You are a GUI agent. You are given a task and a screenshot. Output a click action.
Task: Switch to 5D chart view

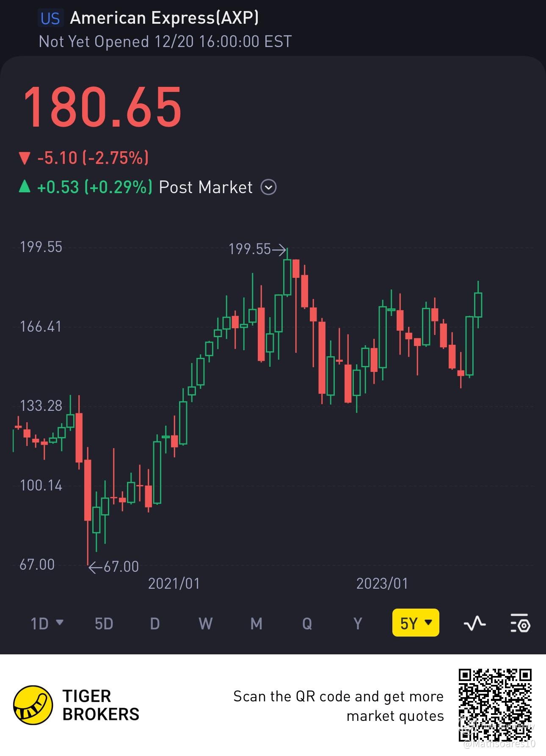pos(104,623)
